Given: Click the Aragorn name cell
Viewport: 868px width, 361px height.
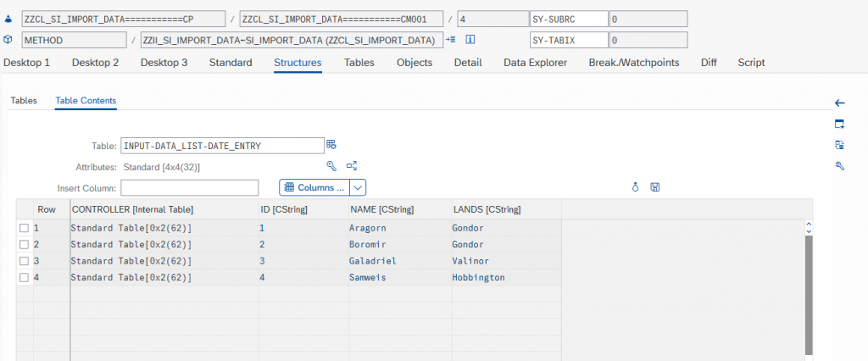Looking at the screenshot, I should click(400, 228).
